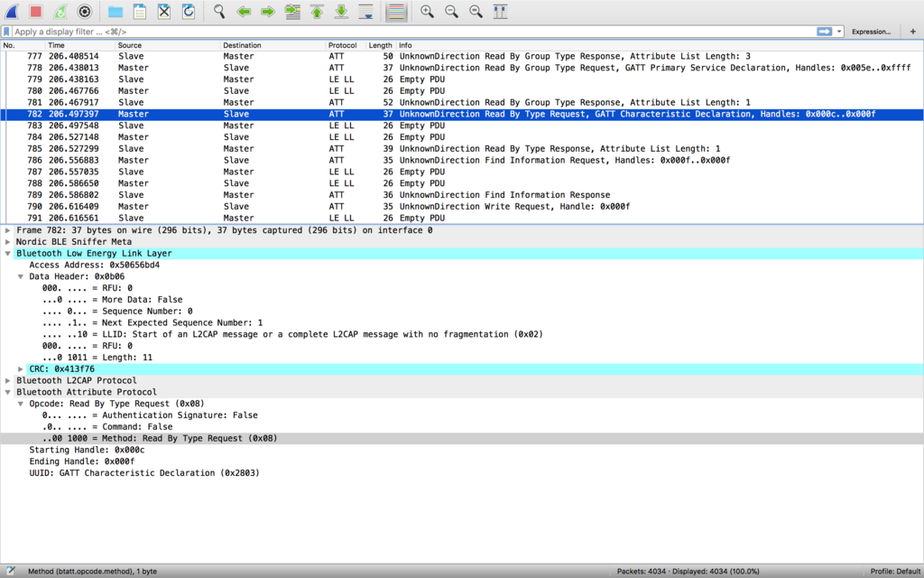This screenshot has width=924, height=578.
Task: Apply display filter with blue arrow button
Action: pos(824,32)
